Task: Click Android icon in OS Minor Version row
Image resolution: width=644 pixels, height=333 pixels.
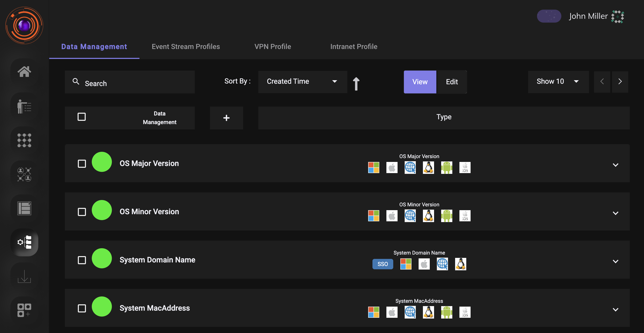Action: (x=447, y=216)
